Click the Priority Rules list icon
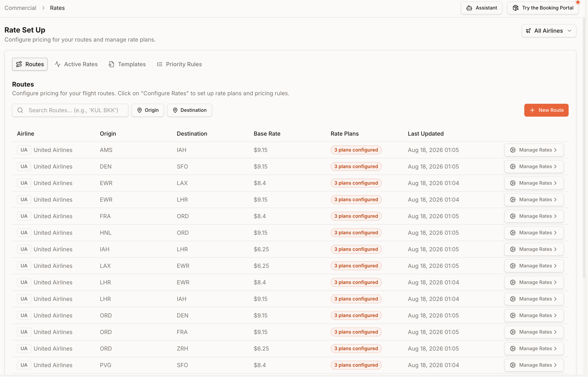This screenshot has height=377, width=588. coord(160,64)
